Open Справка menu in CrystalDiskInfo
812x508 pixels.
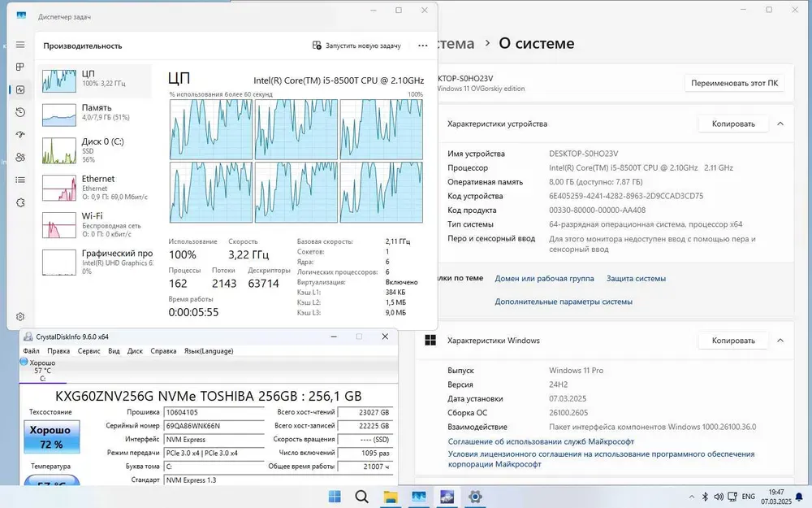(164, 351)
